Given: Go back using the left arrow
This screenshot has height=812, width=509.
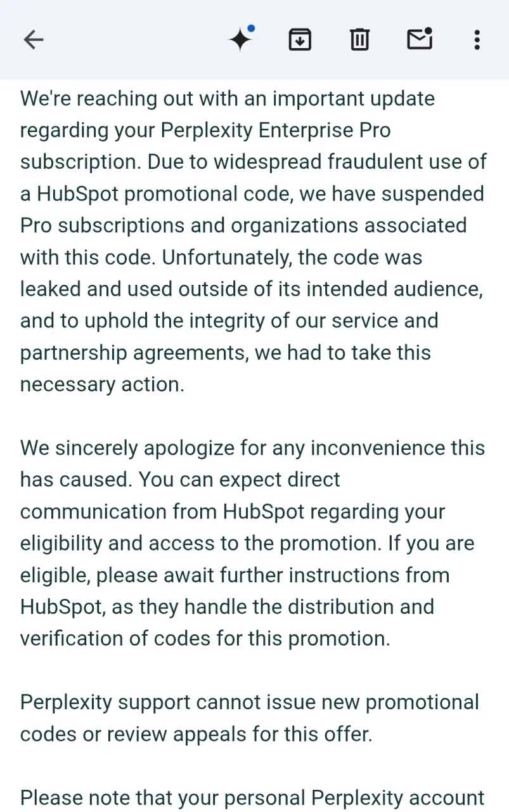Looking at the screenshot, I should pos(34,40).
